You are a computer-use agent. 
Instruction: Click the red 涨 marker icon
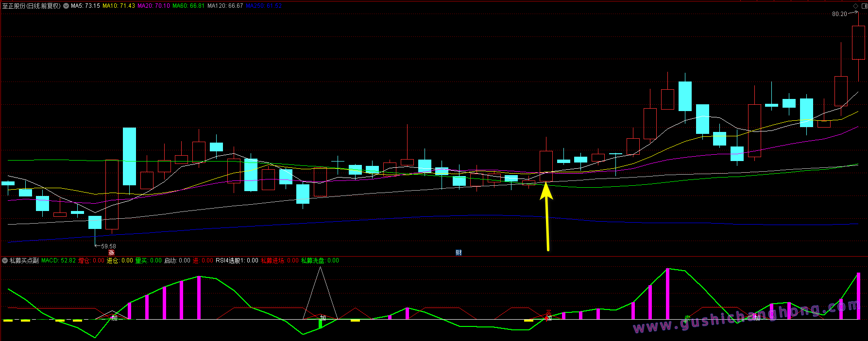coord(111,253)
